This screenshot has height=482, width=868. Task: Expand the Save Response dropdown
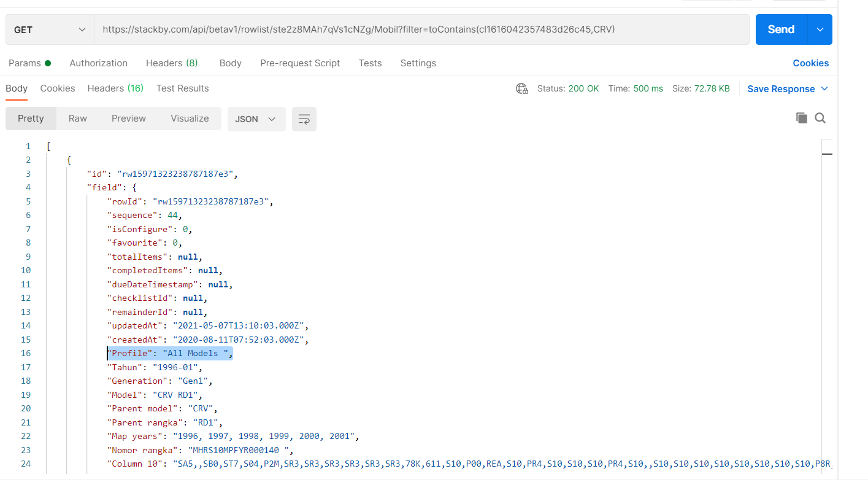(x=824, y=88)
